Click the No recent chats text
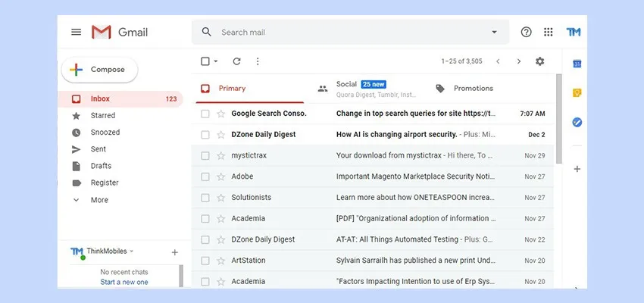The height and width of the screenshot is (303, 644). click(x=124, y=272)
